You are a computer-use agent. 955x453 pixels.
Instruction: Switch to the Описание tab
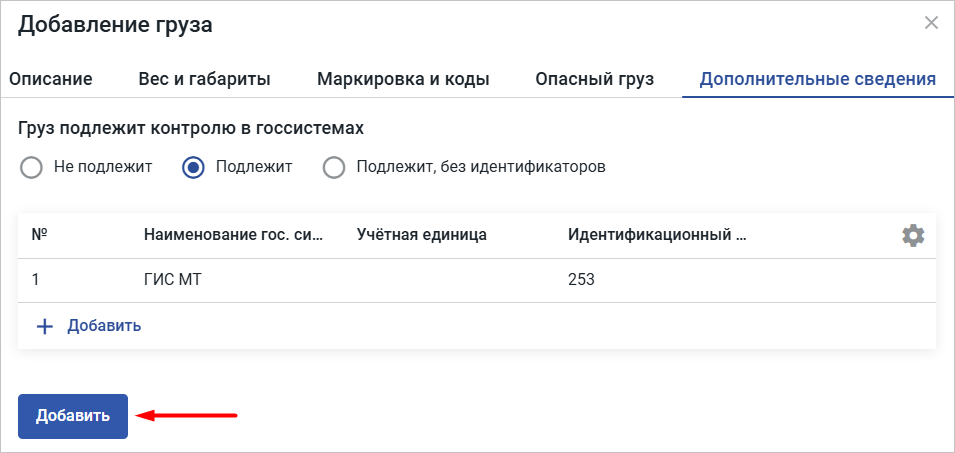click(51, 79)
